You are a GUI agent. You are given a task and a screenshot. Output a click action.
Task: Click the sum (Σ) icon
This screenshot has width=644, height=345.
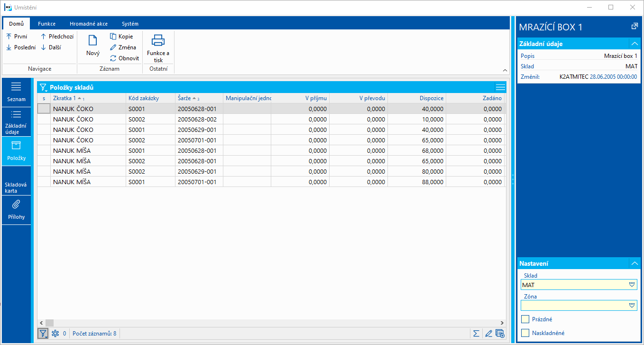[x=476, y=334]
